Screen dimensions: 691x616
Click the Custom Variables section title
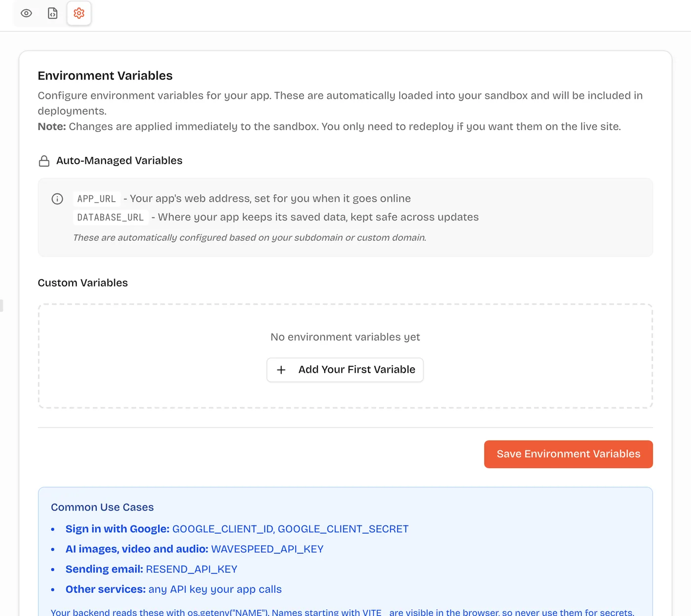coord(83,283)
